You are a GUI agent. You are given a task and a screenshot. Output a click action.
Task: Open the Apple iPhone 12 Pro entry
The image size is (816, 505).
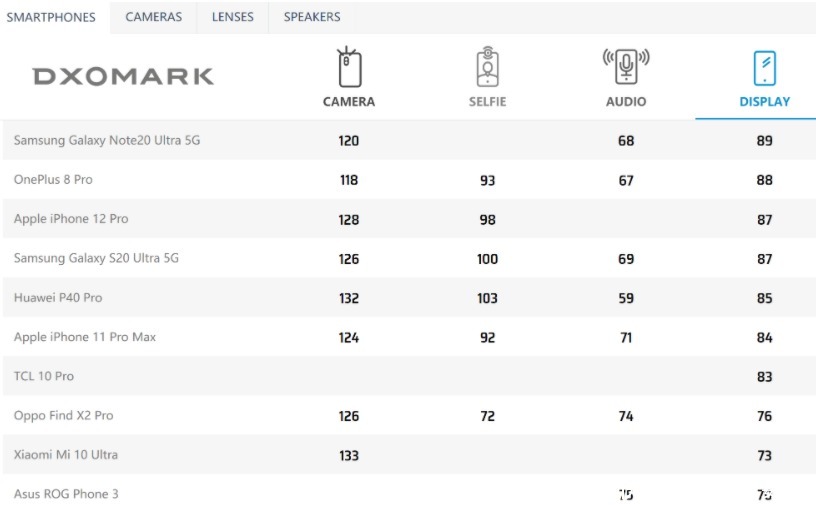point(71,219)
